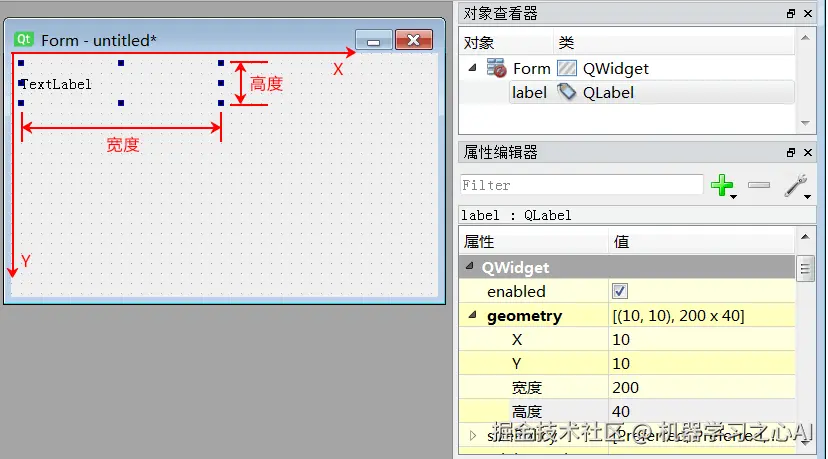The width and height of the screenshot is (828, 459).
Task: Open the dropdown arrow beside green plus
Action: click(733, 197)
